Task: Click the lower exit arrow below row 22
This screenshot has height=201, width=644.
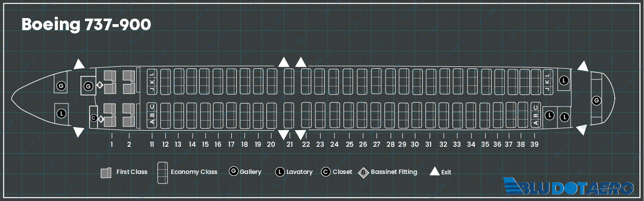Action: [301, 135]
